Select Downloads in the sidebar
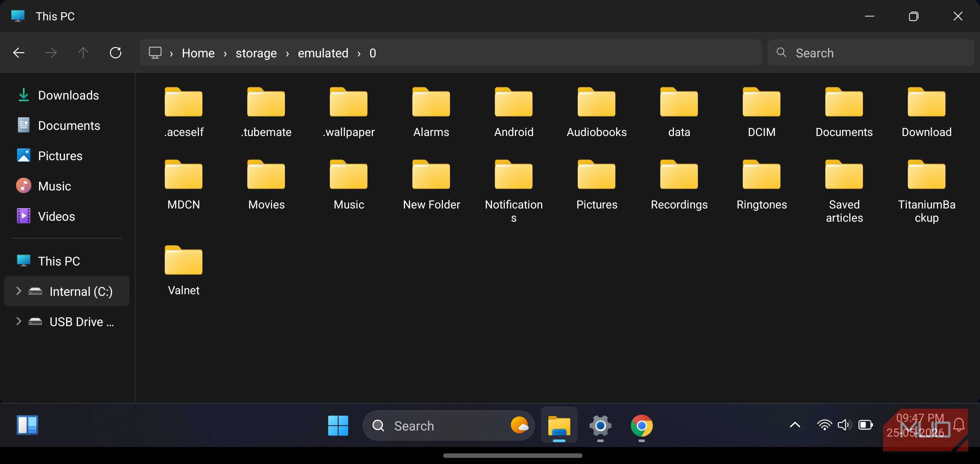Viewport: 980px width, 464px height. coord(67,95)
